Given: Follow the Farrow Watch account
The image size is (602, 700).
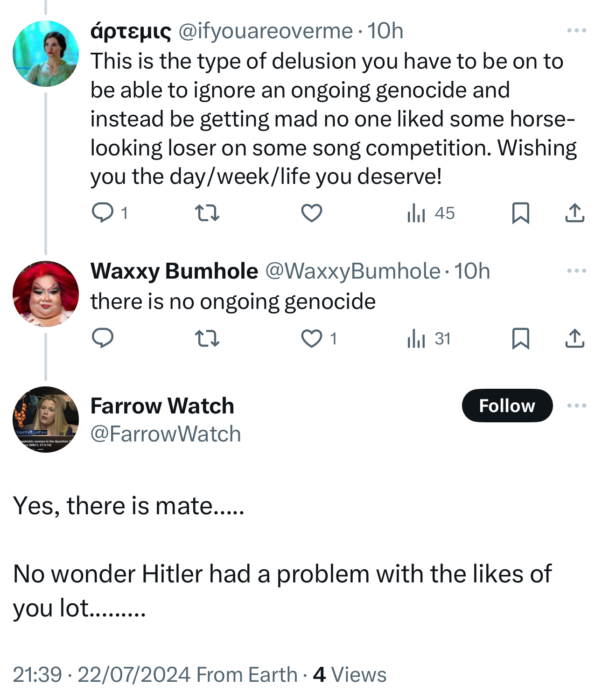Looking at the screenshot, I should [507, 406].
